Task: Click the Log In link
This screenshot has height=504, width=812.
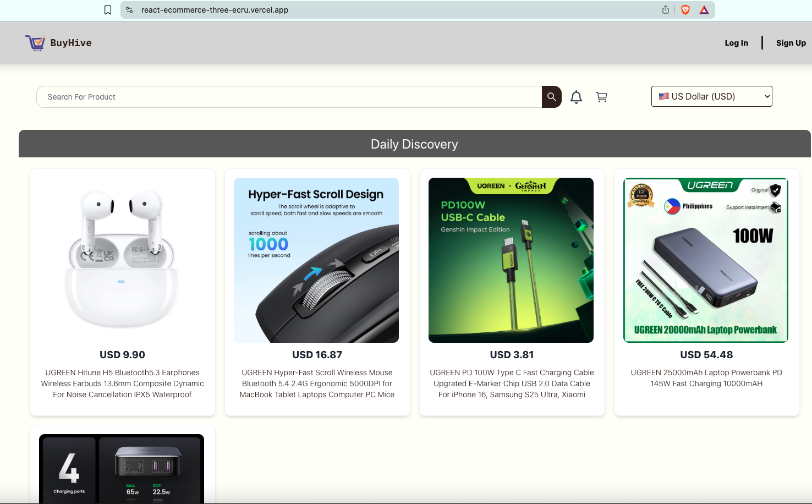Action: click(736, 43)
